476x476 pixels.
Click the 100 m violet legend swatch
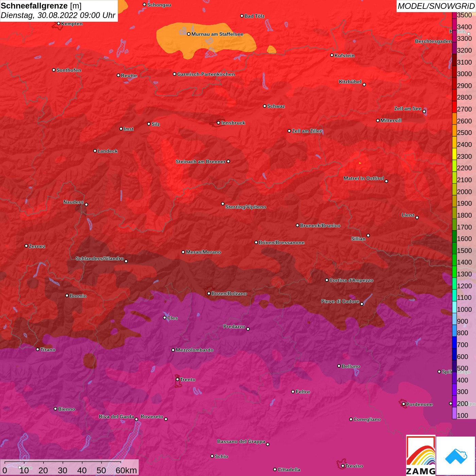coord(454,413)
